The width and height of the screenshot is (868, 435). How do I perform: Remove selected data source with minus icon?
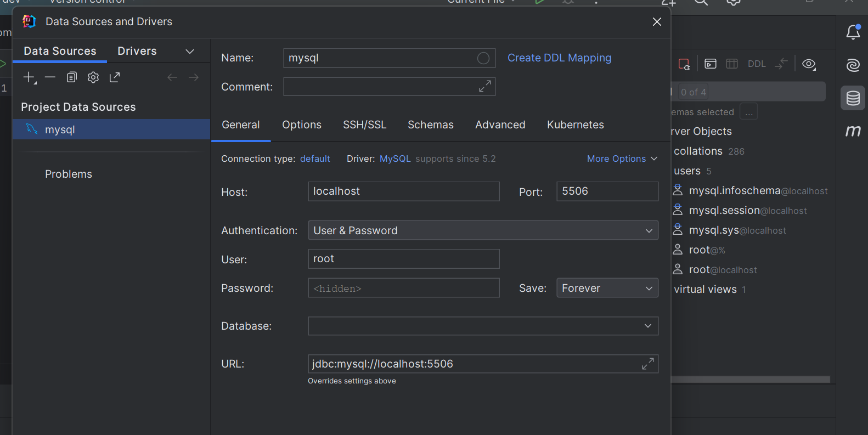click(x=50, y=77)
